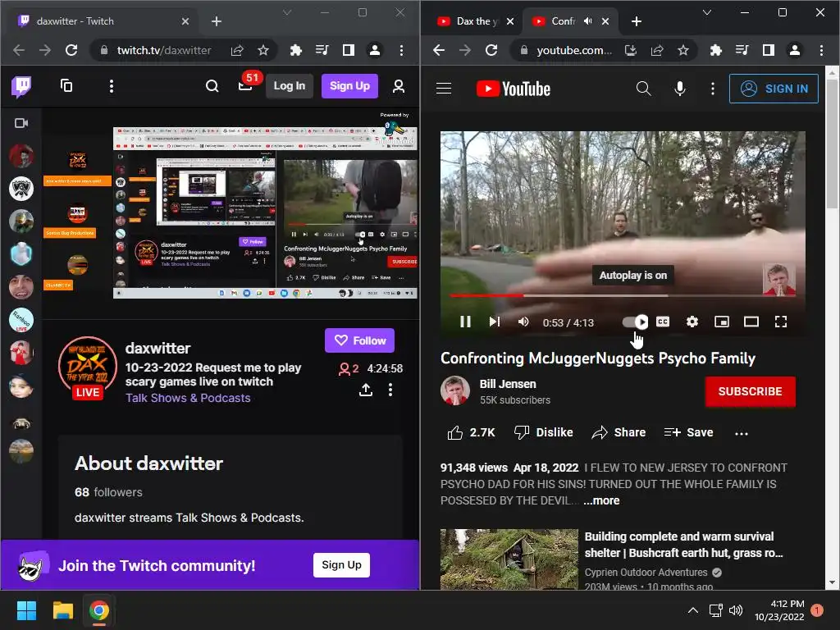Share the YouTube video

(619, 432)
